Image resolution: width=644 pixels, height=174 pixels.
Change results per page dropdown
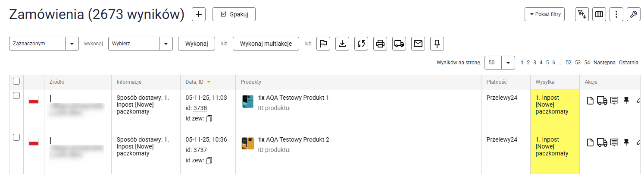pyautogui.click(x=509, y=63)
